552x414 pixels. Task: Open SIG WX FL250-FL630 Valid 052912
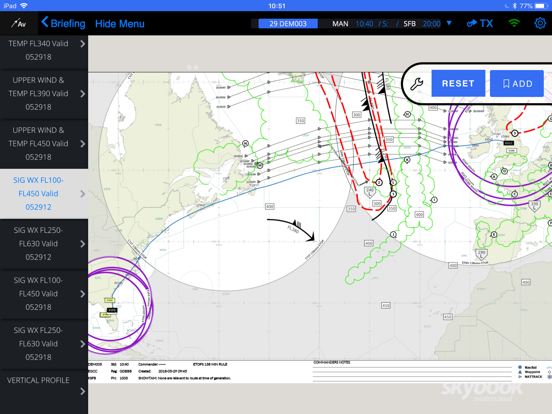click(x=44, y=244)
